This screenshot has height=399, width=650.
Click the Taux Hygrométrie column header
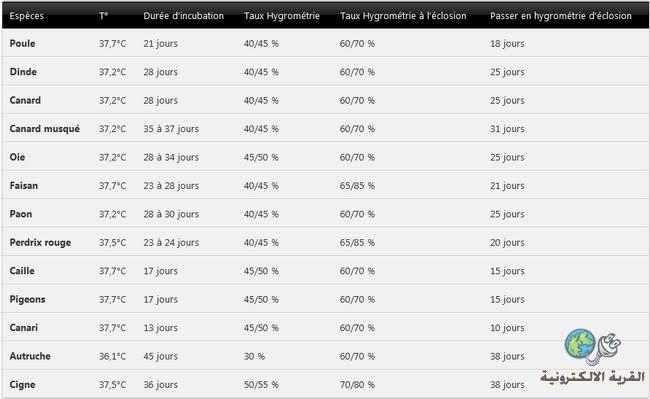pos(282,16)
